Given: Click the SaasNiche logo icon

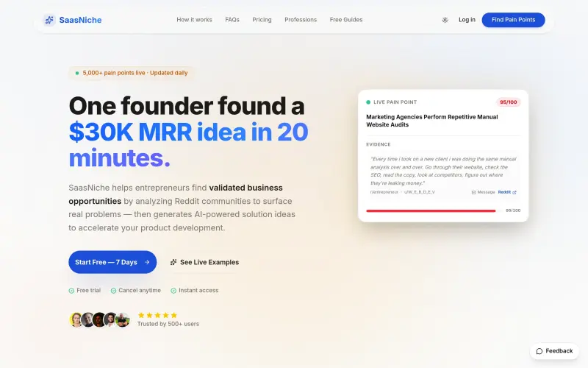Looking at the screenshot, I should [x=49, y=20].
